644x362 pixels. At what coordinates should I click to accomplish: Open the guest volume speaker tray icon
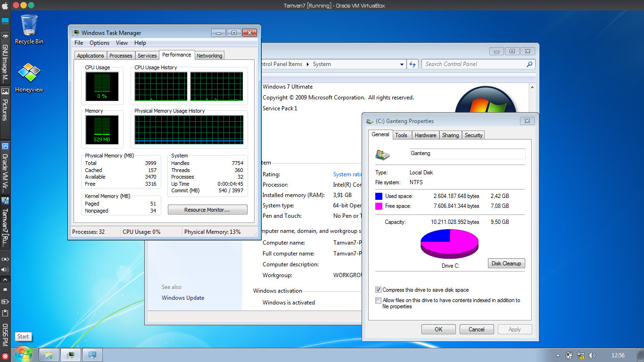pyautogui.click(x=592, y=355)
